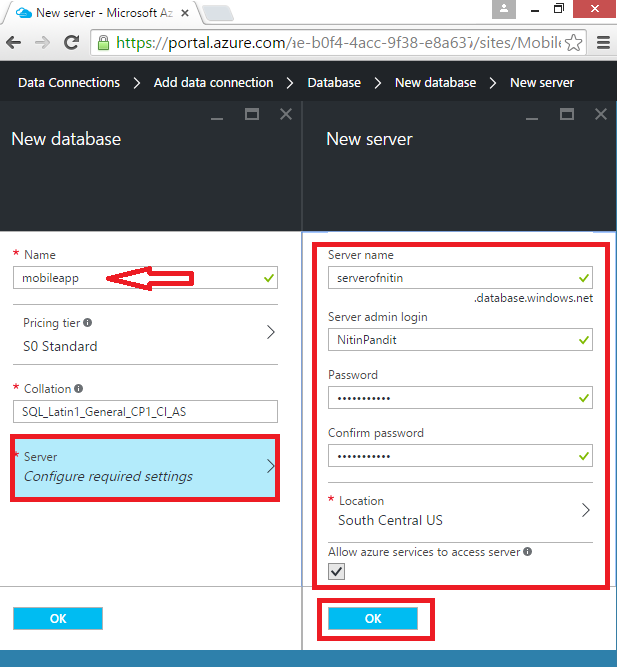Open a new browser tab

(x=218, y=13)
